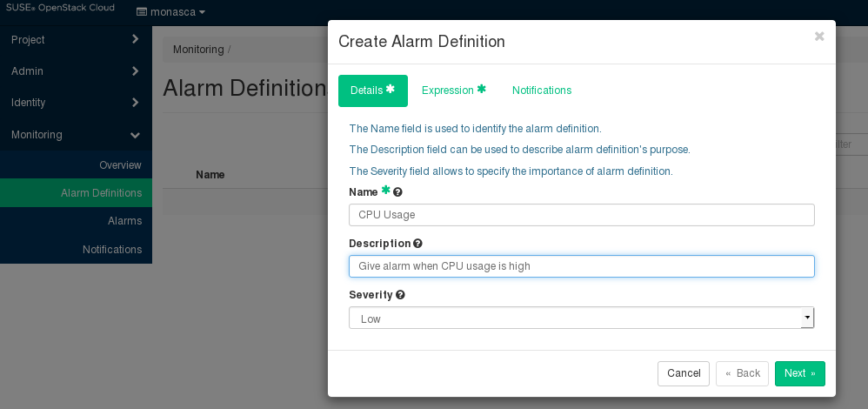Click the Name input field

click(581, 215)
